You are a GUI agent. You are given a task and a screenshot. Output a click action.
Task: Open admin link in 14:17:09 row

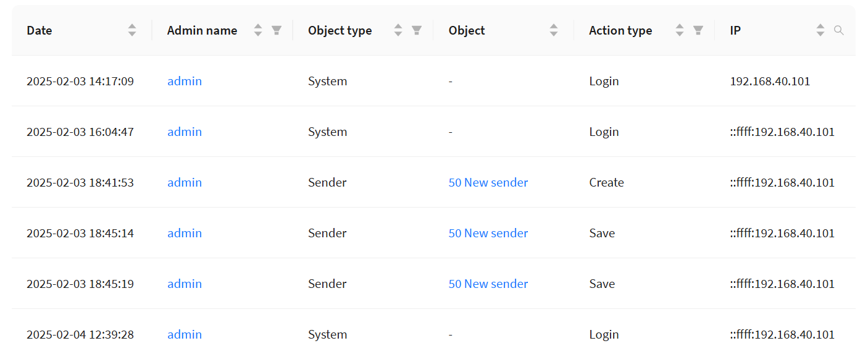coord(185,81)
